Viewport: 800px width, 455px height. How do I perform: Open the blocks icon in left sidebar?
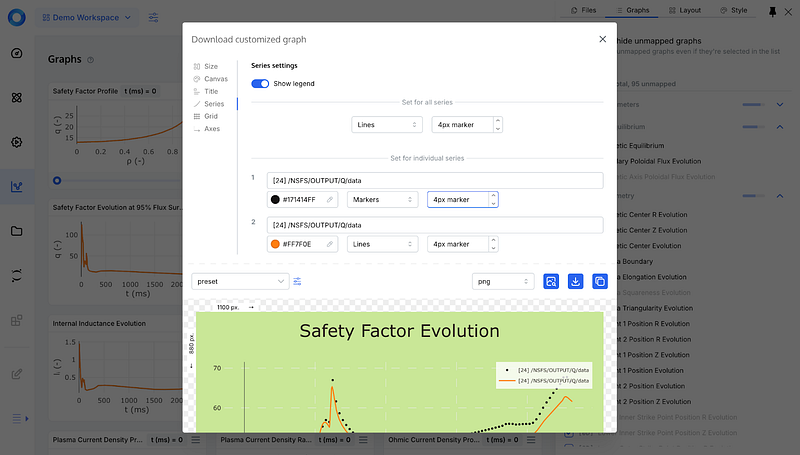click(17, 320)
